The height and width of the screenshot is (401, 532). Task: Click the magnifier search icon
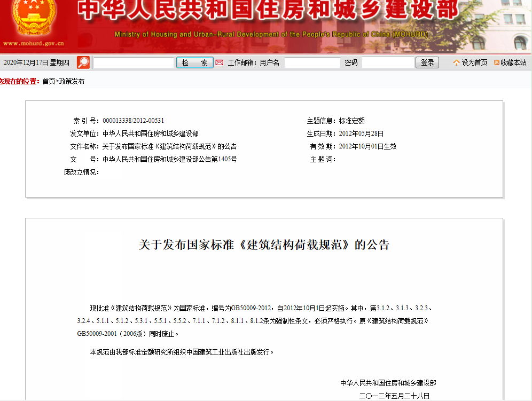pos(83,62)
